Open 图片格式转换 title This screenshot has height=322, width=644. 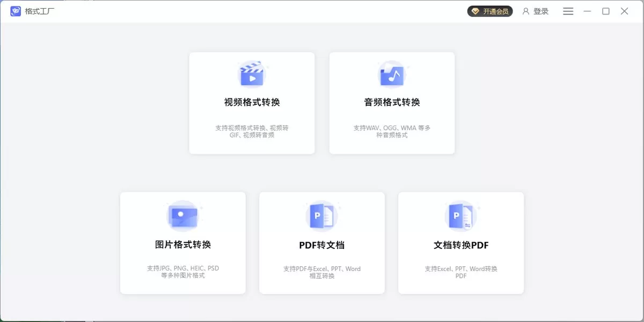(x=183, y=245)
